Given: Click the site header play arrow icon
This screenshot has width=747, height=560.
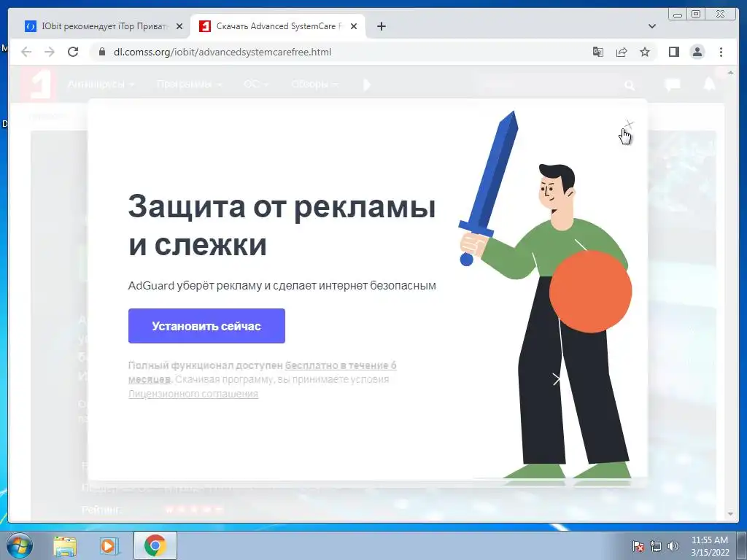Looking at the screenshot, I should (x=367, y=85).
